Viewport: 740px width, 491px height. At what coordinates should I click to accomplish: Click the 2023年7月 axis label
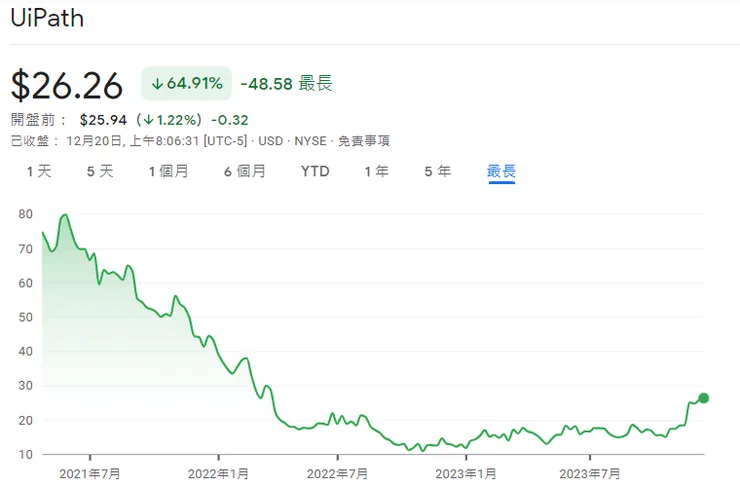click(589, 474)
